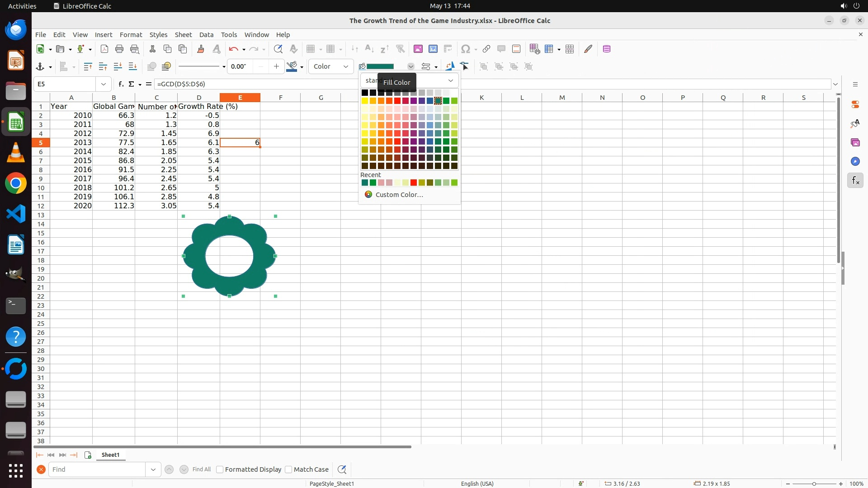Open the Sheet menu

(x=183, y=35)
